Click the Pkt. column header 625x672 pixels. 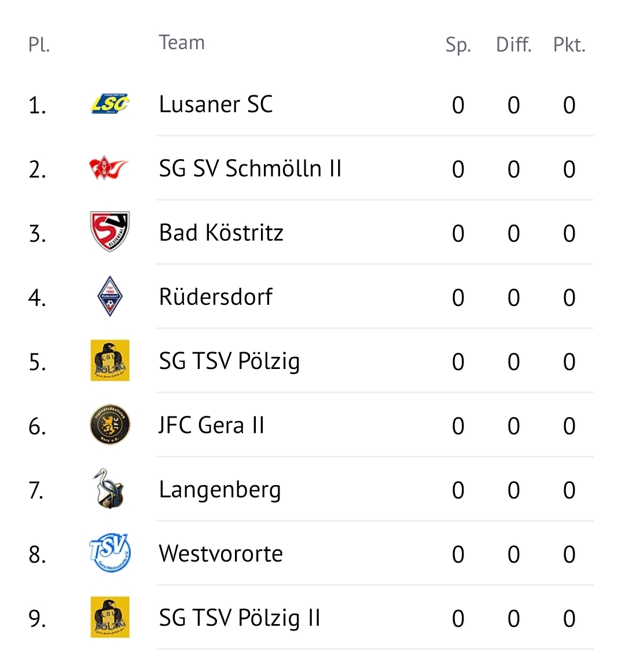coord(569,45)
